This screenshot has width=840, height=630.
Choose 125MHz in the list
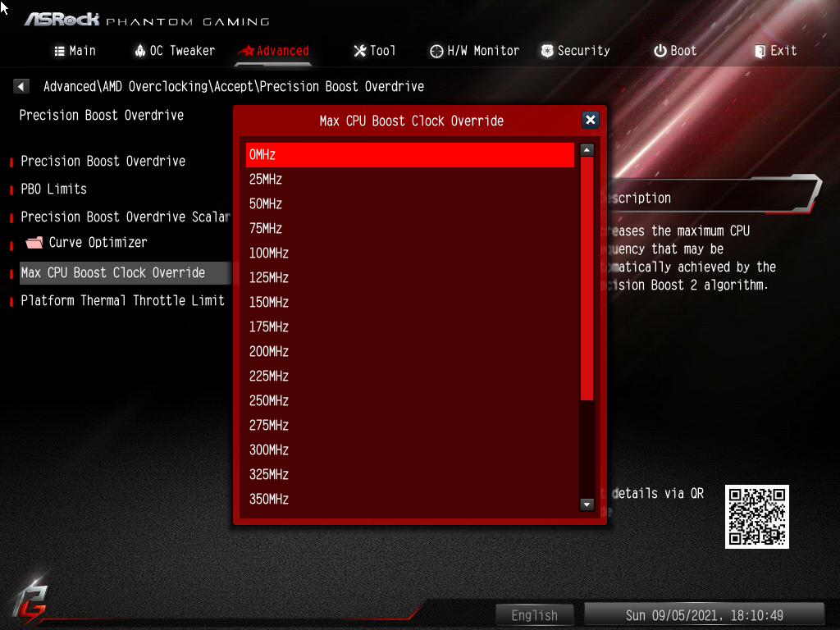410,278
